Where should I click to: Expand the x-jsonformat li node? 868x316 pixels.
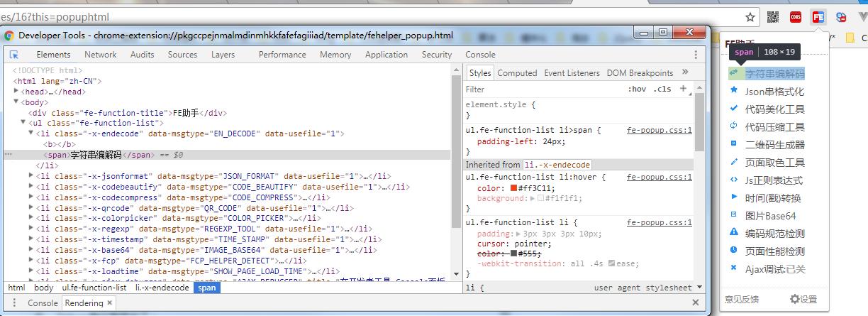[31, 176]
